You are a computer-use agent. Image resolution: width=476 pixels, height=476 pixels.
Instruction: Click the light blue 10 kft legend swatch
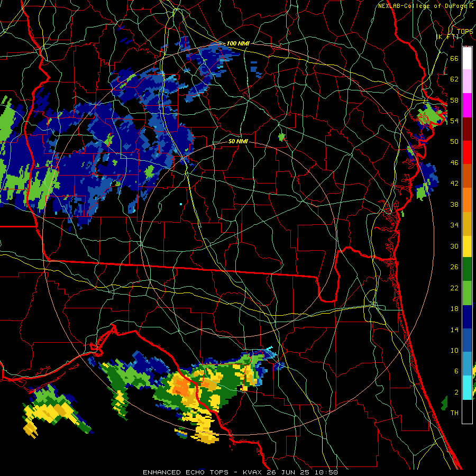pos(467,364)
